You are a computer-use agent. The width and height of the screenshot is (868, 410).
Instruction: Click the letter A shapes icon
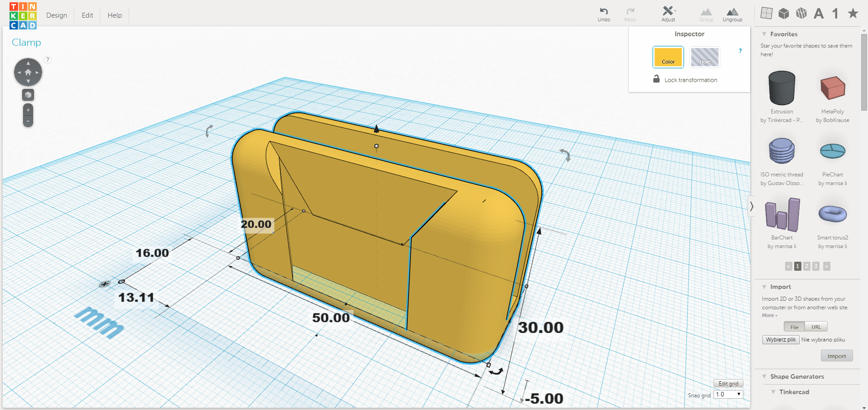819,14
